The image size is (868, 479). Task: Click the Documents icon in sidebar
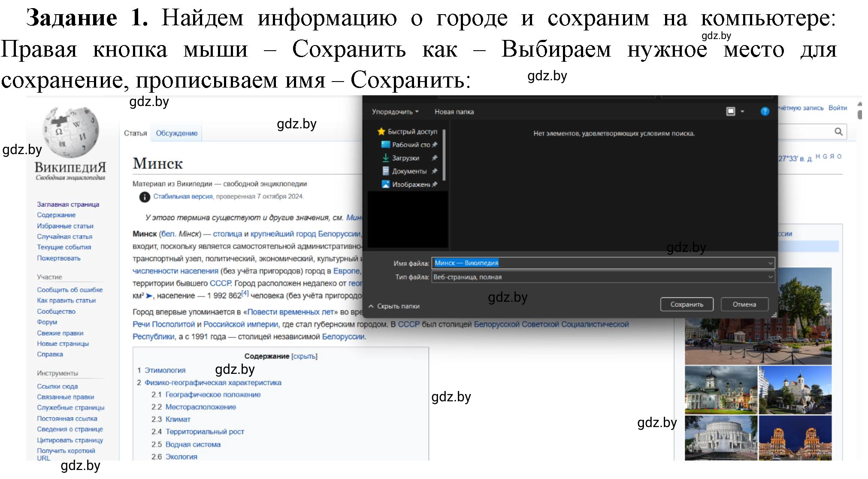coord(386,171)
